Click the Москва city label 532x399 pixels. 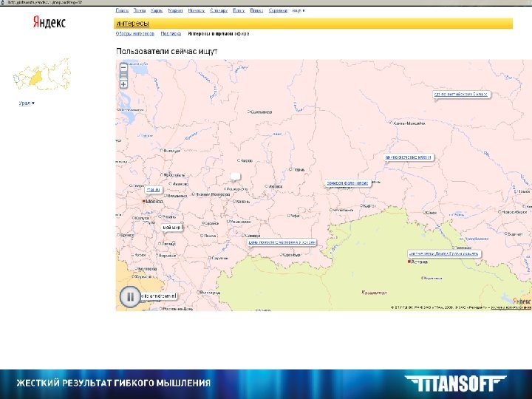tap(154, 202)
